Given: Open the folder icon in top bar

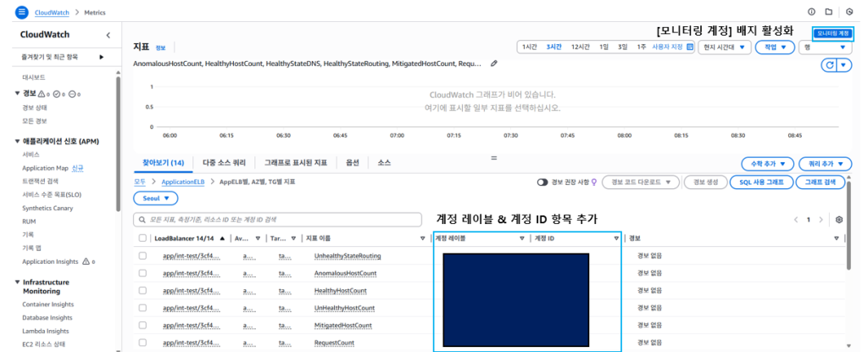Looking at the screenshot, I should coord(831,12).
